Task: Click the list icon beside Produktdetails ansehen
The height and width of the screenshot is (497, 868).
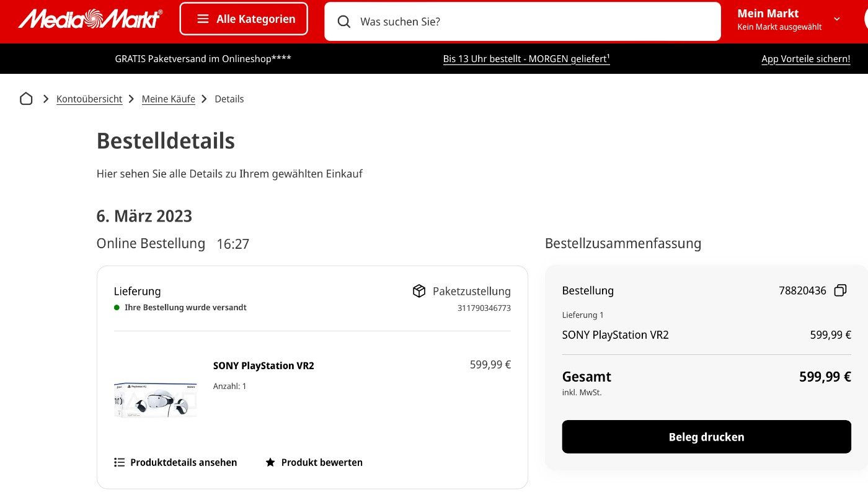Action: (120, 462)
